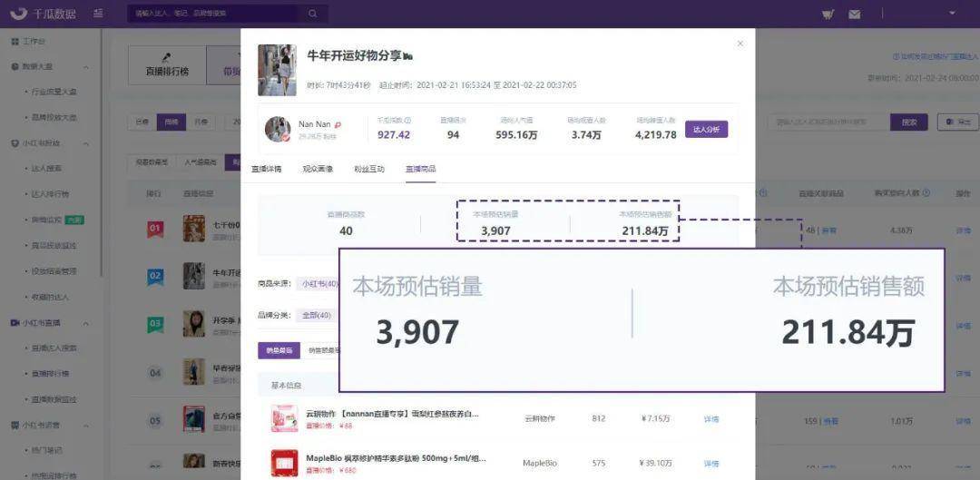
Task: Switch to the 观众画像 tab
Action: coord(318,169)
